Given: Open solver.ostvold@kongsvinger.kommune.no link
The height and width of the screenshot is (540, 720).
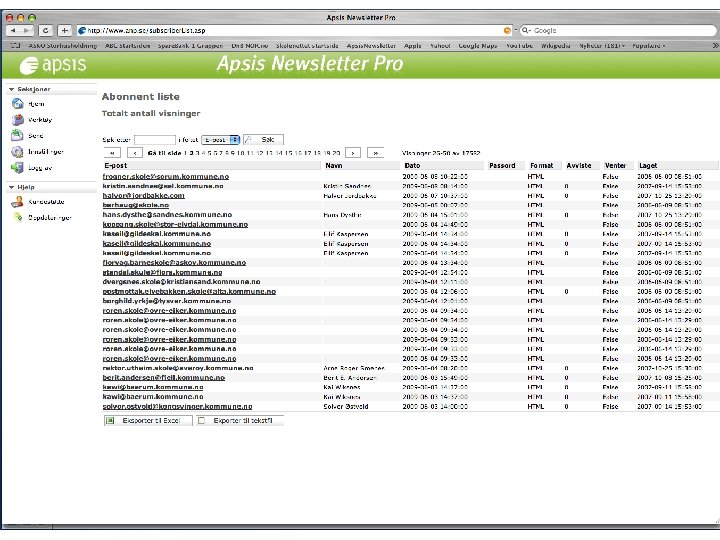Looking at the screenshot, I should coord(177,406).
